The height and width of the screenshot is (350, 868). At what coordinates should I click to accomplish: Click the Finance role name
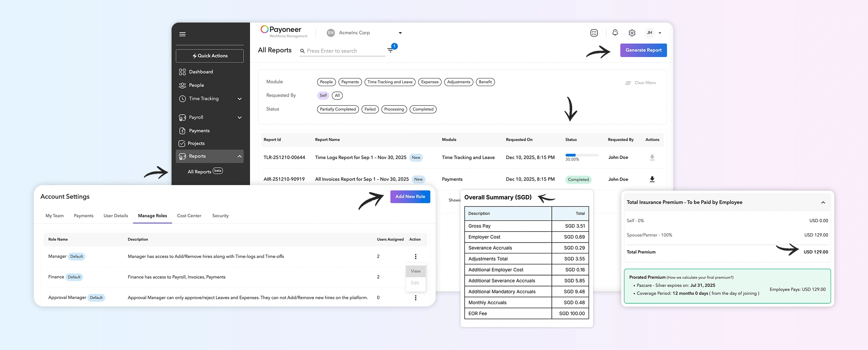[x=56, y=277]
